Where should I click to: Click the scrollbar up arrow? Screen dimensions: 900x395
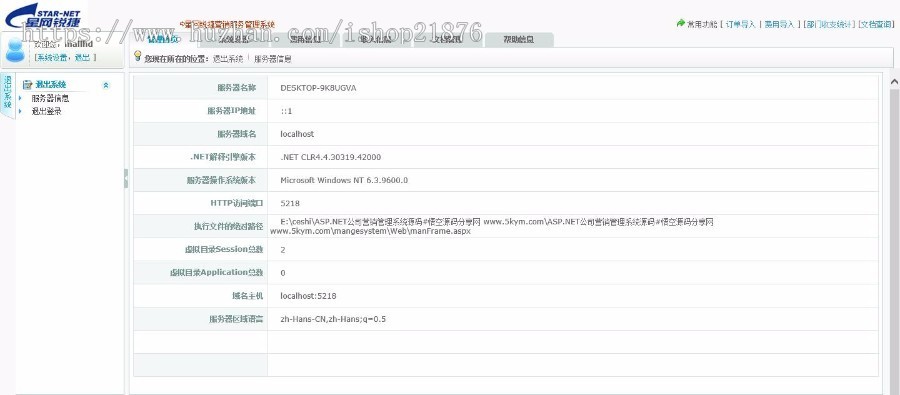(x=894, y=82)
